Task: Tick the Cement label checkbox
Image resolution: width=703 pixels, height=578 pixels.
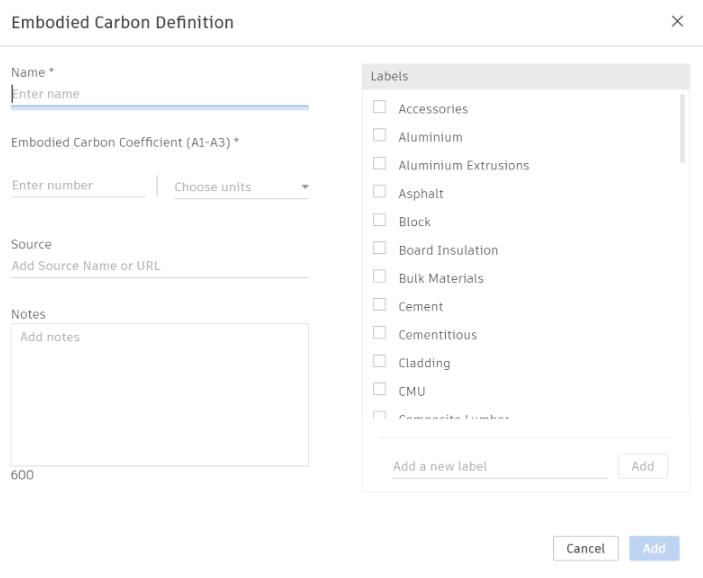Action: tap(380, 306)
